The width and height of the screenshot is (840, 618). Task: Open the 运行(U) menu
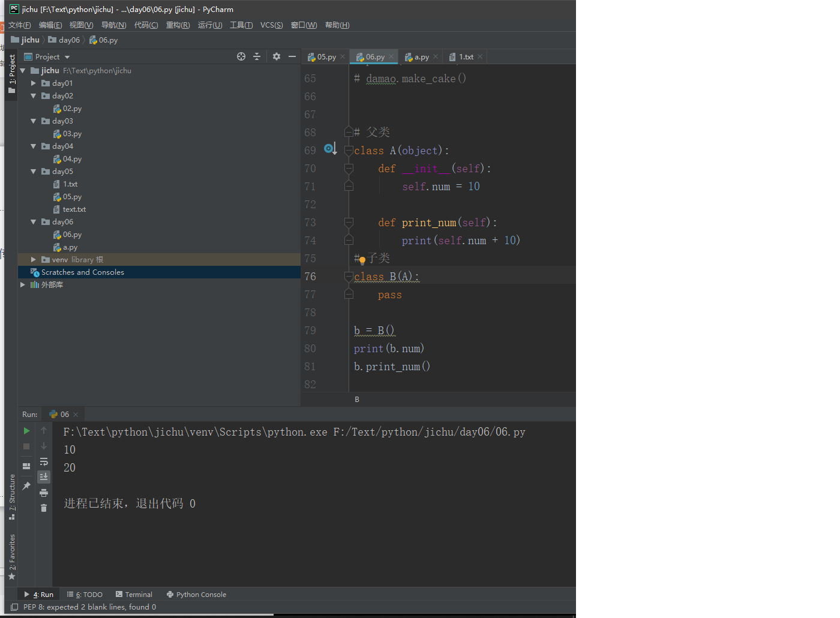click(210, 25)
